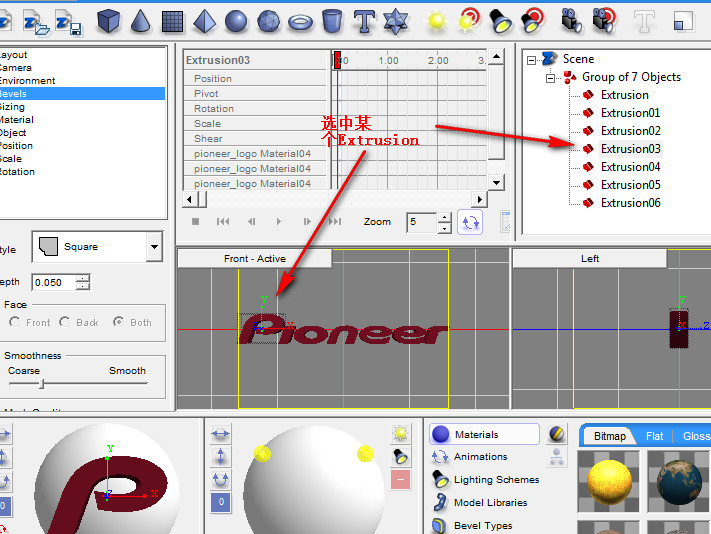Viewport: 711px width, 534px height.
Task: Click the striped ball icon beside Materials
Action: [557, 434]
